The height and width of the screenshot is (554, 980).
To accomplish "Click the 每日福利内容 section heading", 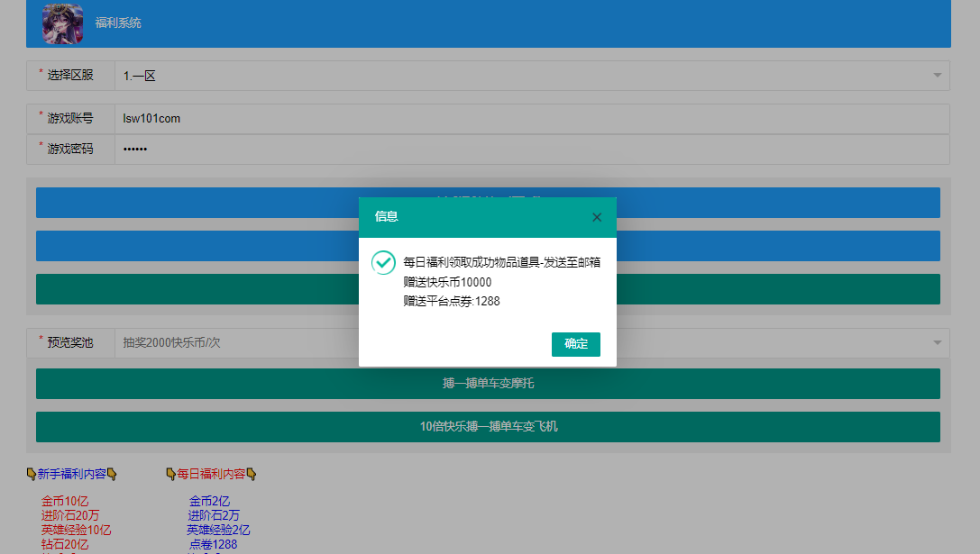I will [x=213, y=474].
